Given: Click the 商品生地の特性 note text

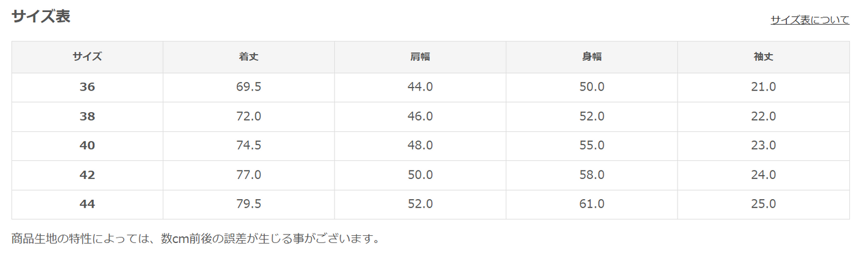Looking at the screenshot, I should point(196,239).
